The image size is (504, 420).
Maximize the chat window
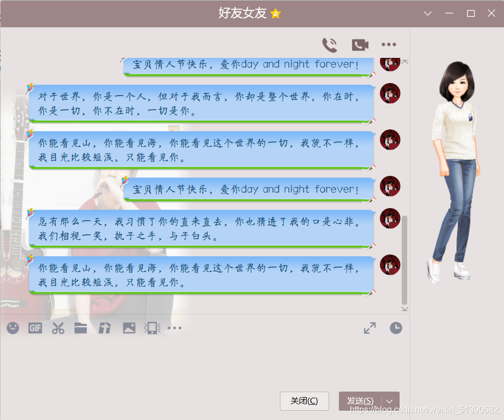(471, 13)
